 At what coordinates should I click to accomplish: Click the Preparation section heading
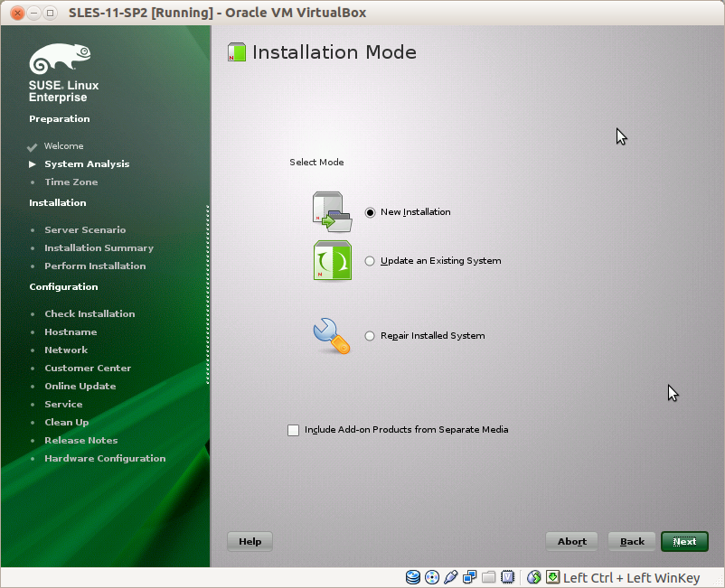(x=60, y=118)
